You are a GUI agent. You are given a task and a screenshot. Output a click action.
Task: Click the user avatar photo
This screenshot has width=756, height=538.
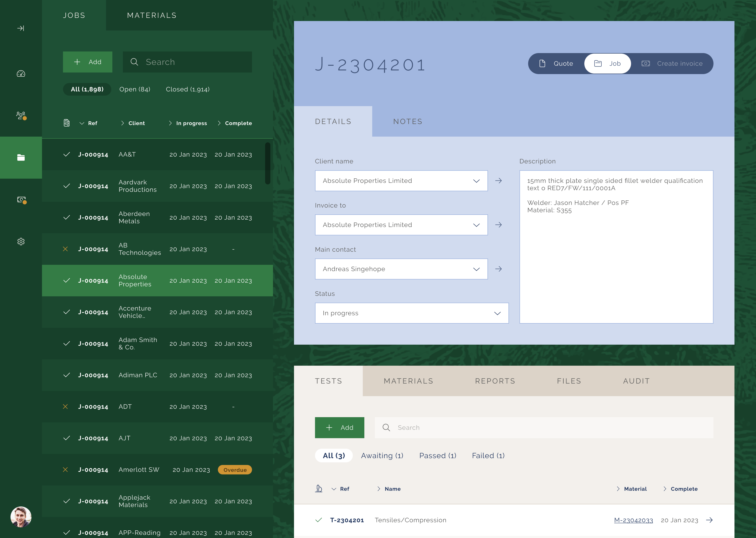click(x=21, y=517)
